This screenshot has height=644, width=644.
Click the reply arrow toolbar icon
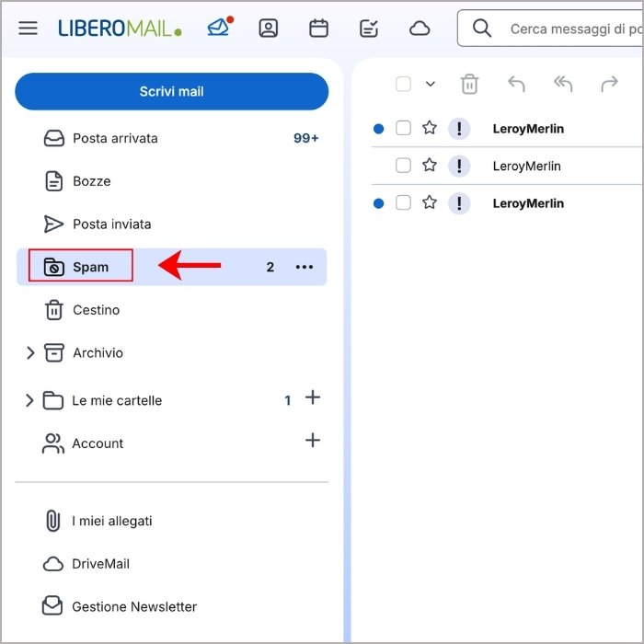coord(516,85)
